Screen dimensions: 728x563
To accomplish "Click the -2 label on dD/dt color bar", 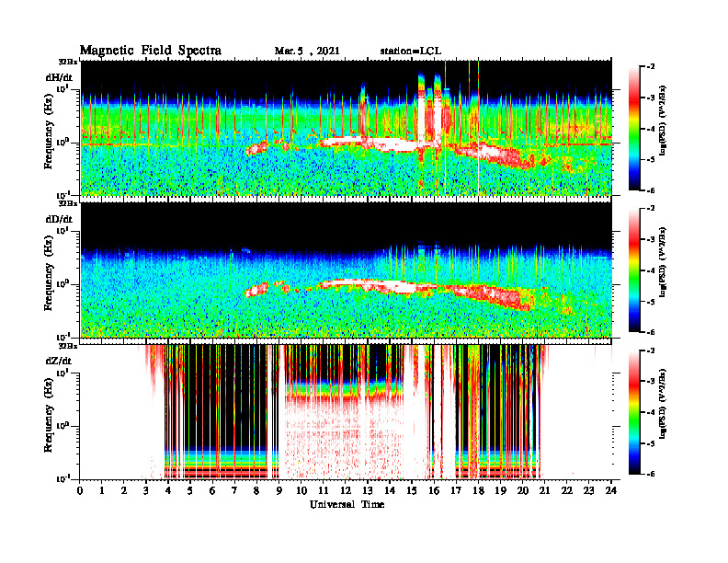I will 651,209.
